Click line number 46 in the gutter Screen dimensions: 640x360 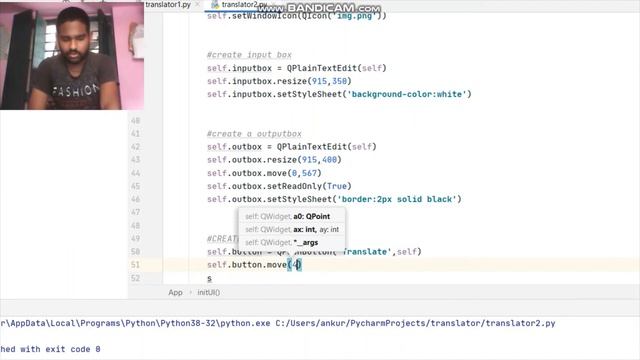[135, 199]
